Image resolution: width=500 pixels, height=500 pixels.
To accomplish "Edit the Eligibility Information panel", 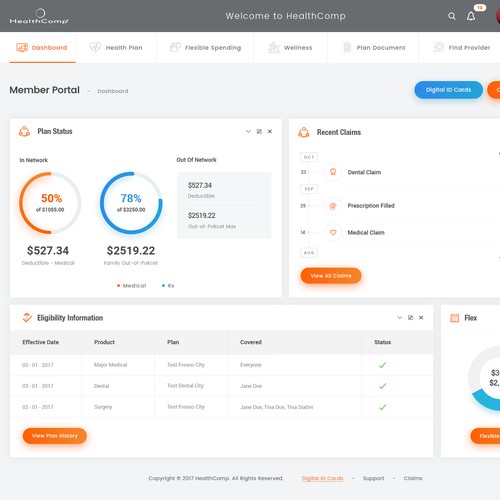I will 410,318.
